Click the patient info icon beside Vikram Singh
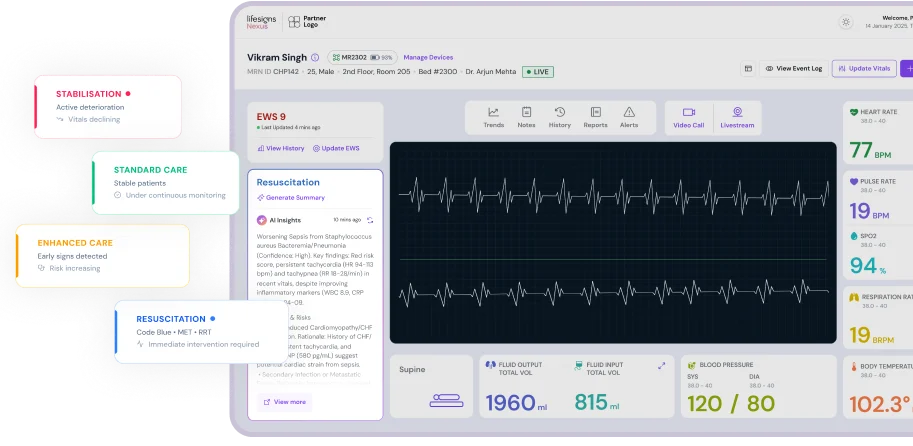The height and width of the screenshot is (446, 913). tap(315, 58)
